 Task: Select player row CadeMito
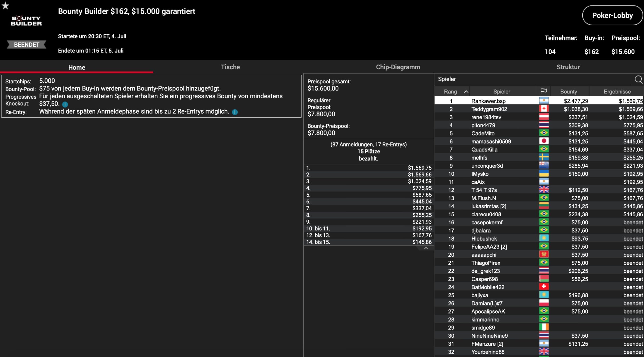tap(483, 133)
